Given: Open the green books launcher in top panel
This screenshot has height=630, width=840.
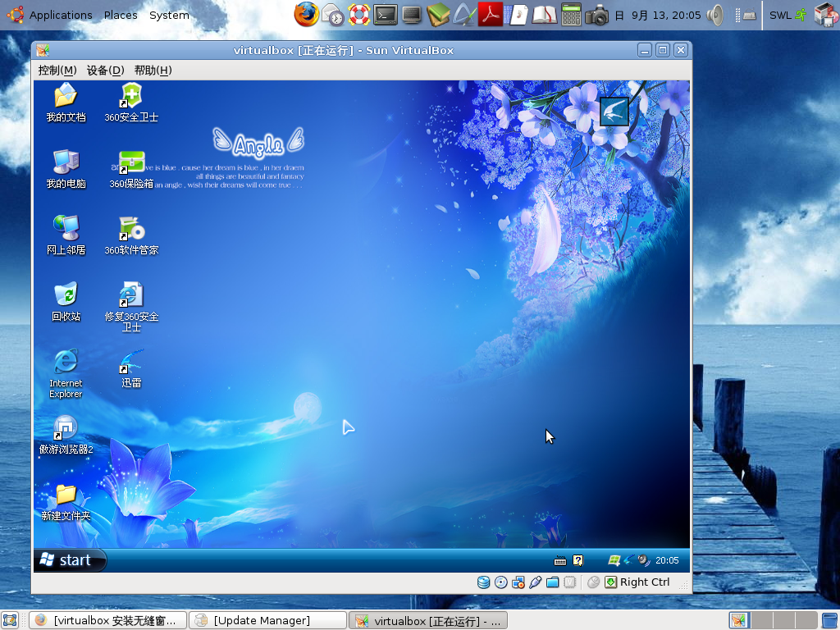Looking at the screenshot, I should (438, 15).
